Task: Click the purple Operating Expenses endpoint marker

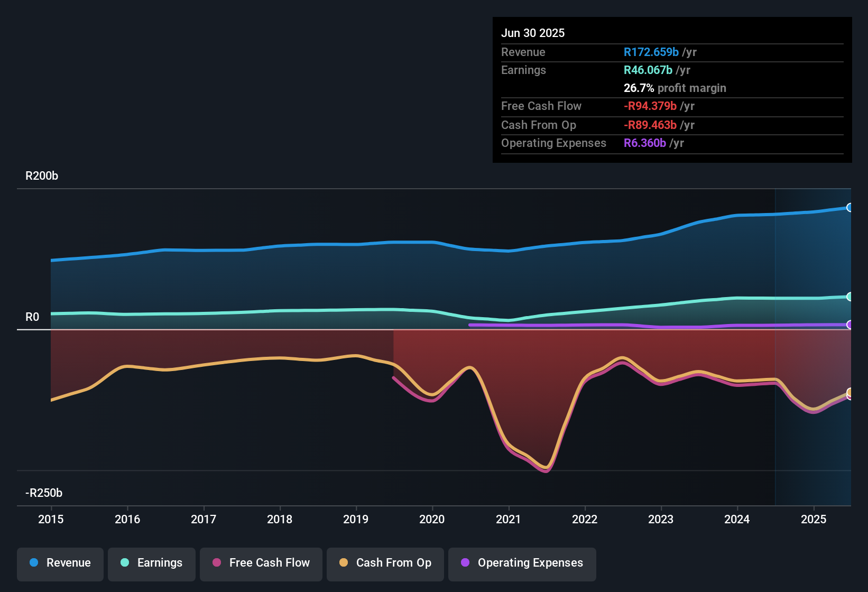Action: pyautogui.click(x=849, y=325)
